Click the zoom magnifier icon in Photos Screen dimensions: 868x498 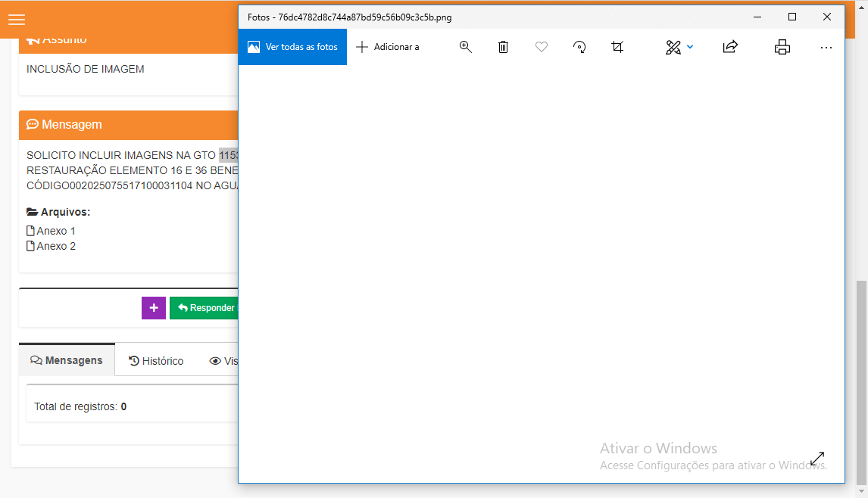(466, 47)
